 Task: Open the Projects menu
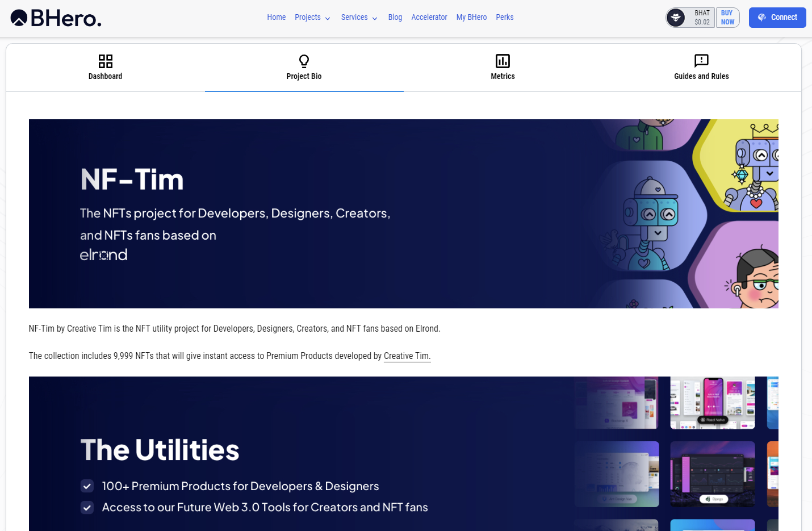tap(312, 17)
